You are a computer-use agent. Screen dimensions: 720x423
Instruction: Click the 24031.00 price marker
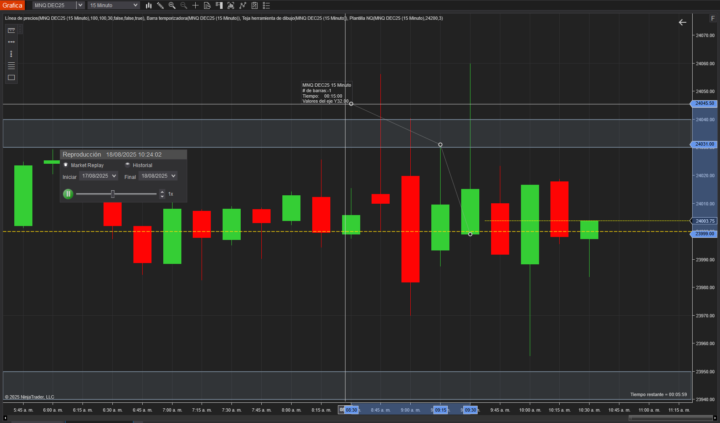(x=703, y=144)
